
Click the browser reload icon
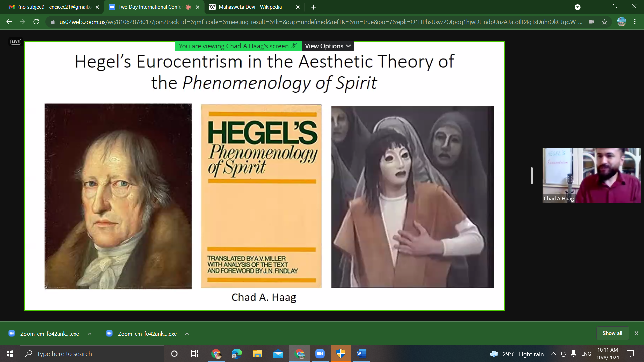click(x=36, y=22)
